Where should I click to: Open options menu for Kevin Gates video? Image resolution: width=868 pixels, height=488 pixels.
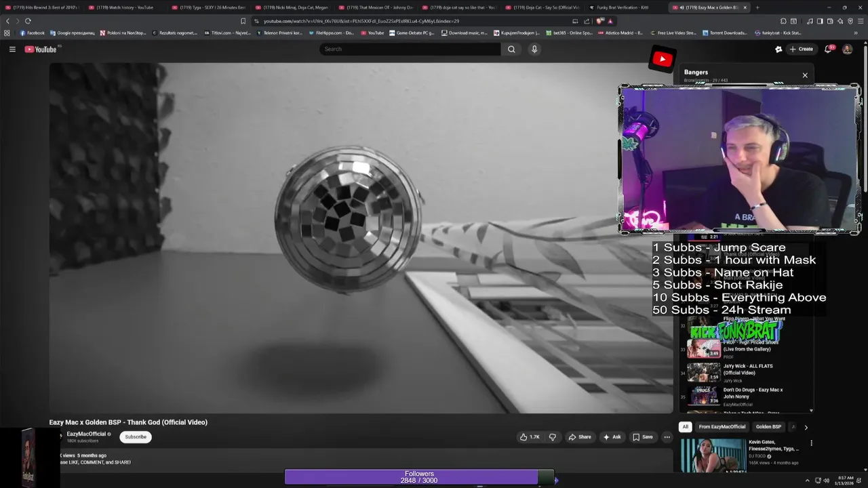tap(811, 443)
